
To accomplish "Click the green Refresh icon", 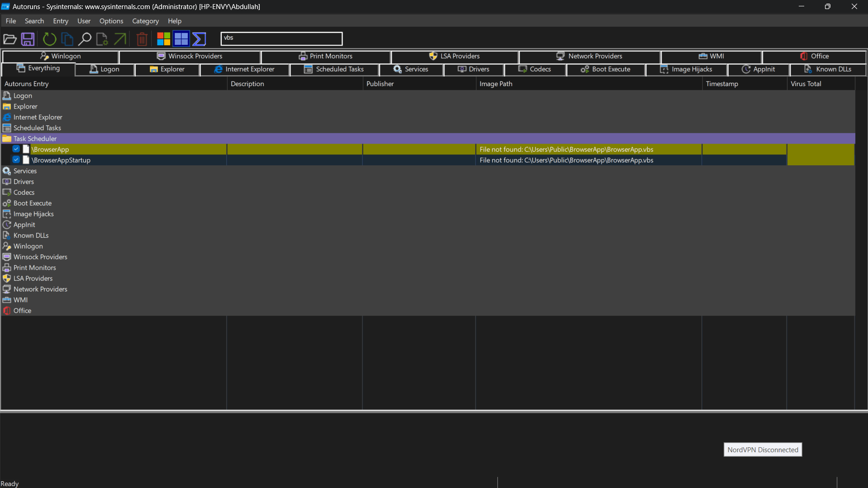I will (x=49, y=39).
